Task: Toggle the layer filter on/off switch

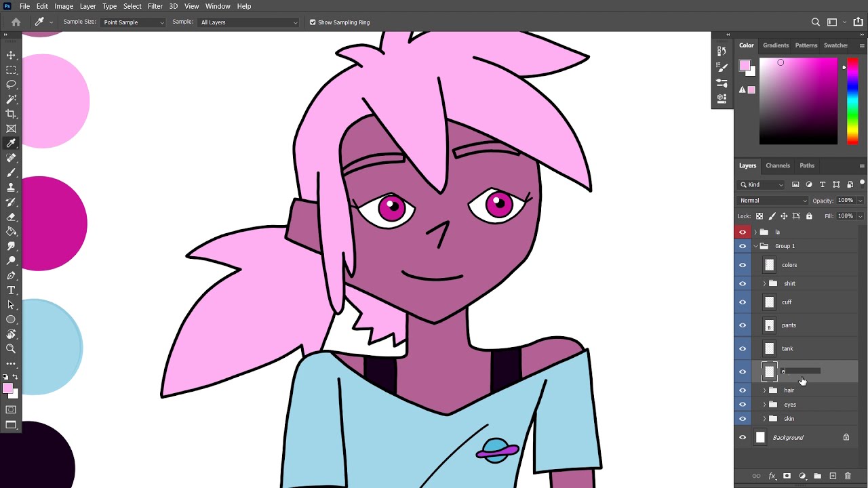Action: [x=862, y=183]
